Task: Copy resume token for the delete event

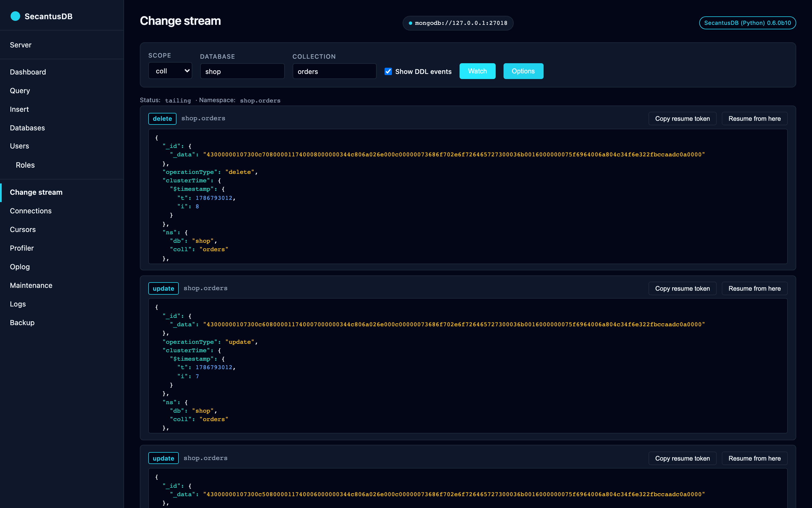Action: (x=682, y=119)
